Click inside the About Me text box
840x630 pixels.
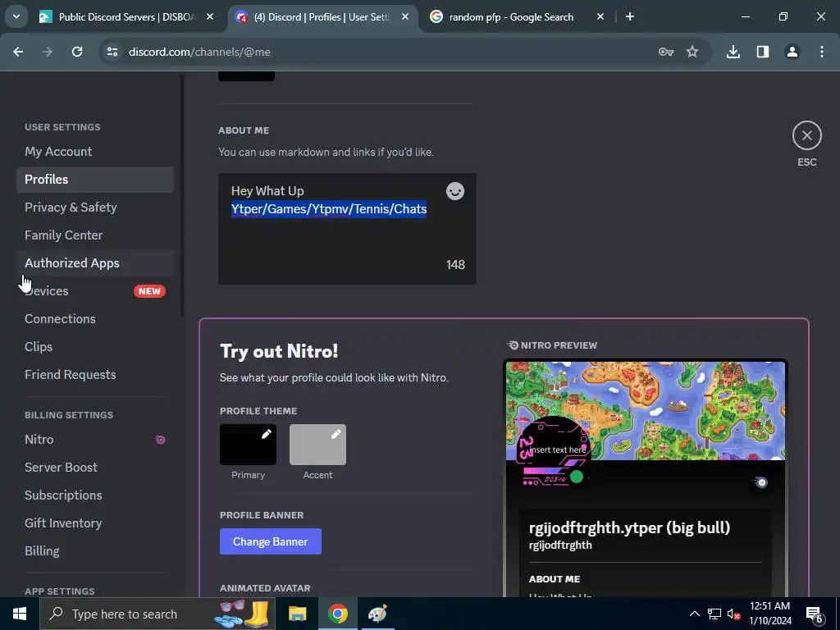347,229
